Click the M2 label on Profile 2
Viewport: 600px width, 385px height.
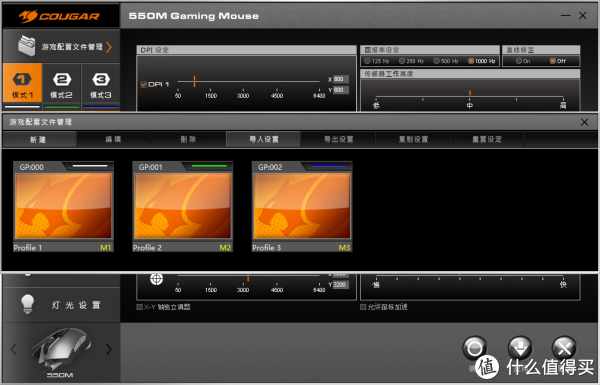point(225,248)
